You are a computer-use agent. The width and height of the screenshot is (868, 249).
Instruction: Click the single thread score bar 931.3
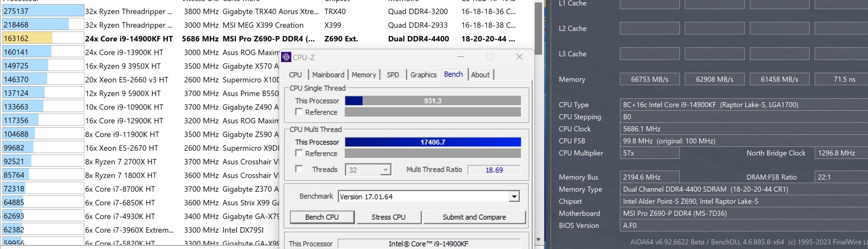point(433,101)
